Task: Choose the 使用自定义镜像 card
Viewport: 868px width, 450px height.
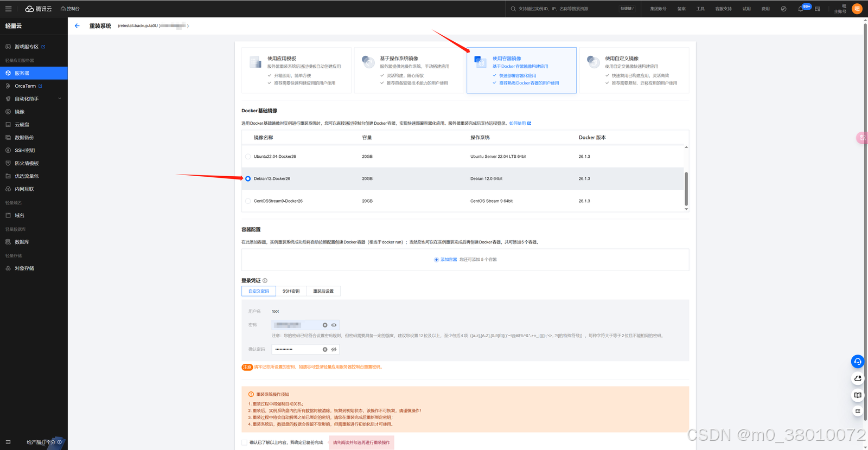Action: coord(634,70)
